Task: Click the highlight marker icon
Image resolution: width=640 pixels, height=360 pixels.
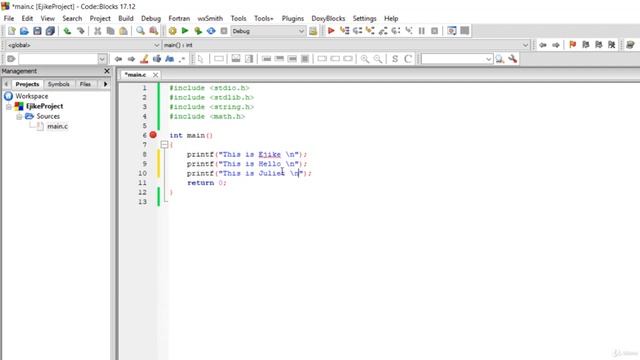Action: [144, 59]
